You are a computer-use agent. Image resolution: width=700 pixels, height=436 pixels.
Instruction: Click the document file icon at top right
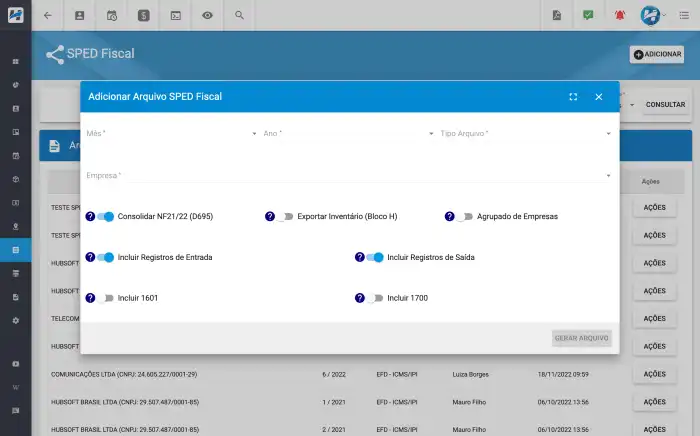[x=557, y=15]
